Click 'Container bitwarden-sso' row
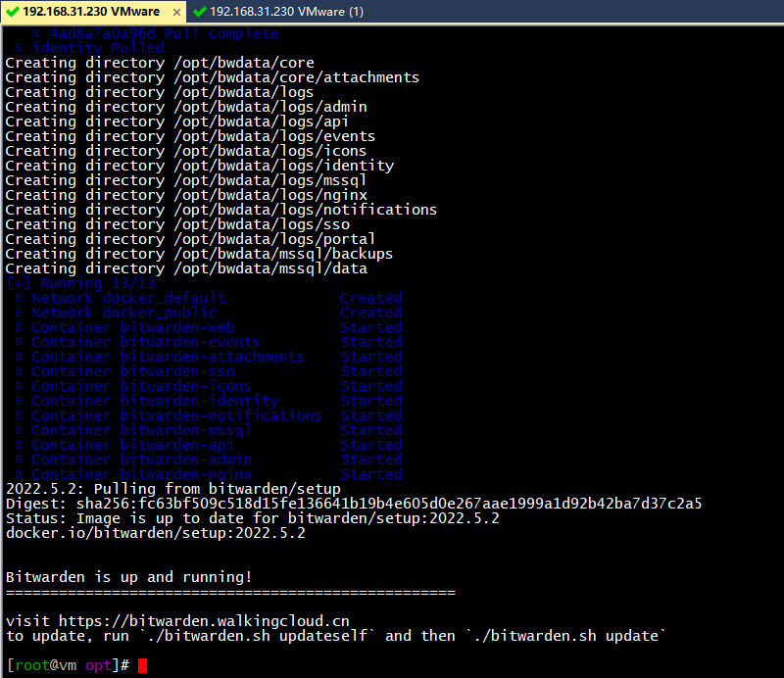The height and width of the screenshot is (678, 784). [209, 371]
